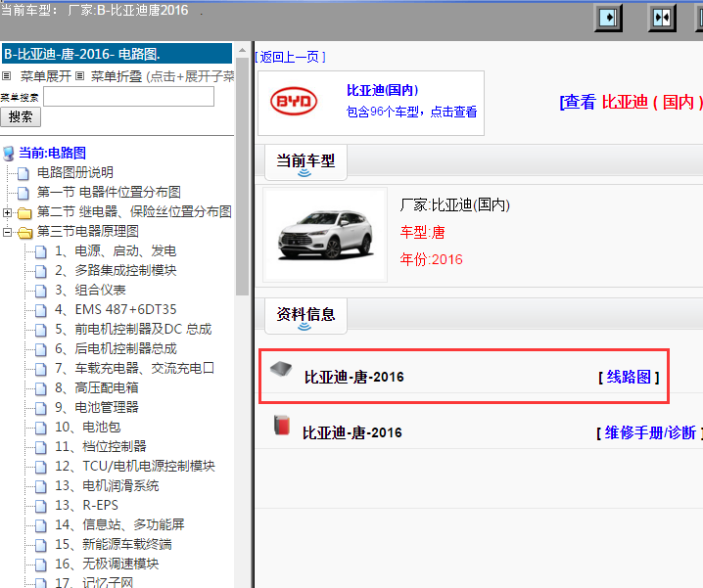
Task: Click the double-arrow collapse toolbar icon
Action: coord(662,18)
